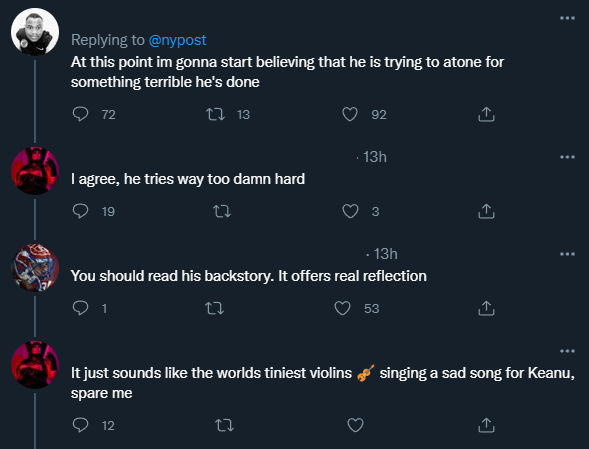Reply to the 'read his backstory' tweet
The height and width of the screenshot is (449, 589).
[80, 308]
